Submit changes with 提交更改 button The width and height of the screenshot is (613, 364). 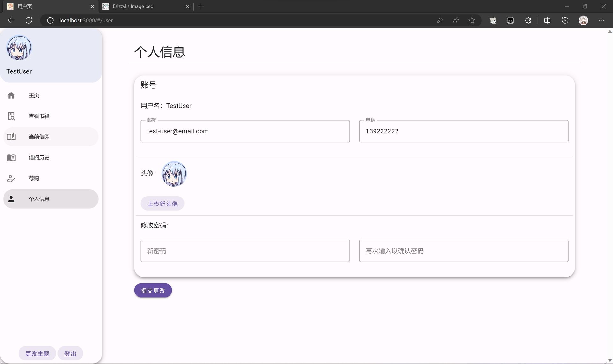(153, 290)
